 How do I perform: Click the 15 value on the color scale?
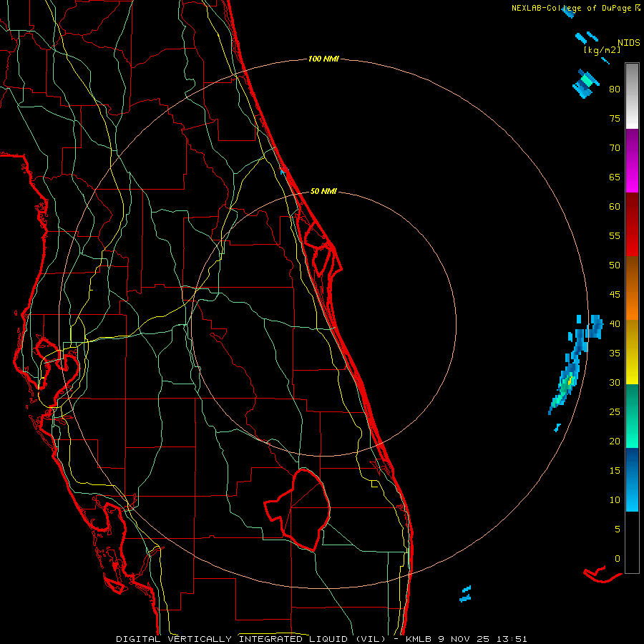pos(615,470)
